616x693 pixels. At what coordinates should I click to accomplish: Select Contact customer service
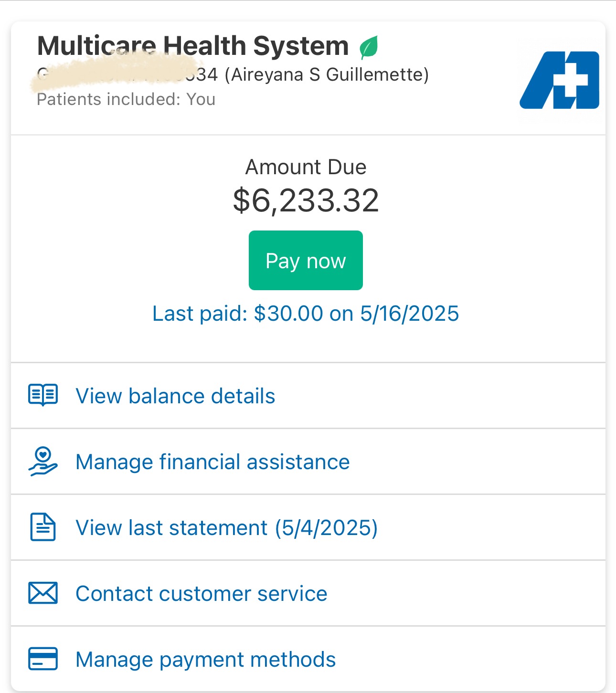(201, 594)
